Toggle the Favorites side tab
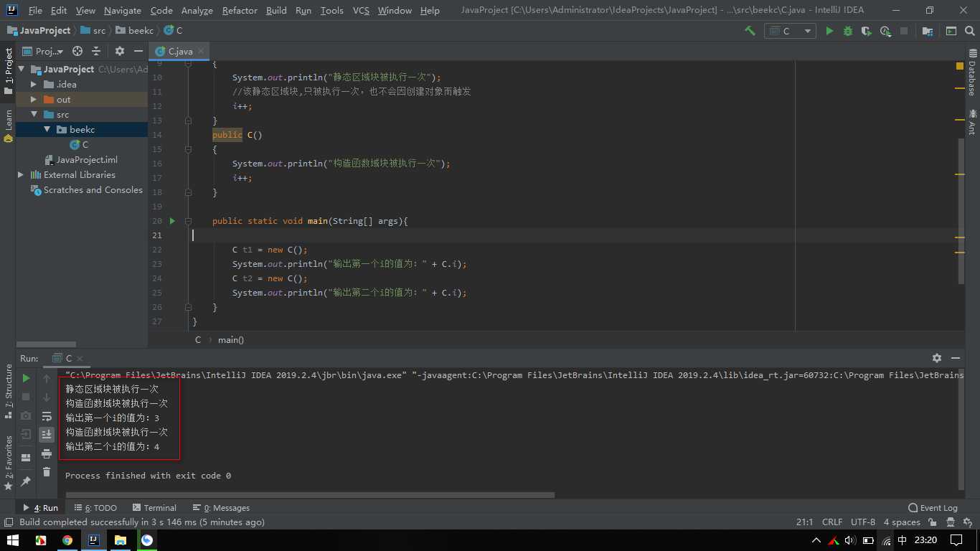Screen dimensions: 980x551 click(9, 463)
